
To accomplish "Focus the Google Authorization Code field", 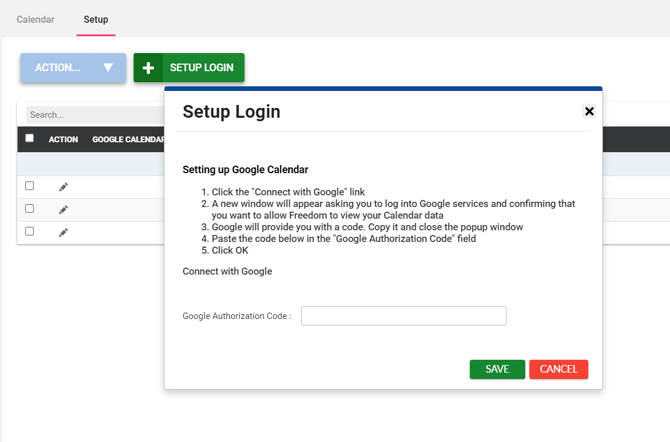I will coord(403,316).
